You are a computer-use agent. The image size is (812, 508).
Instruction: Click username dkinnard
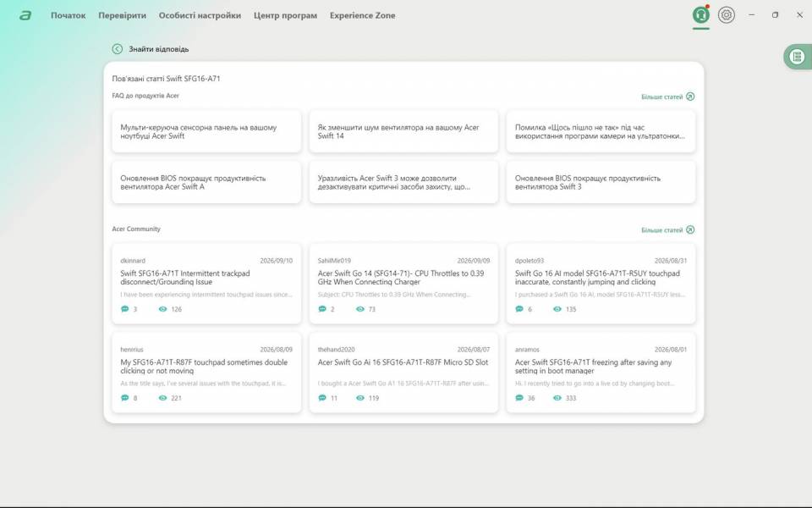click(133, 261)
